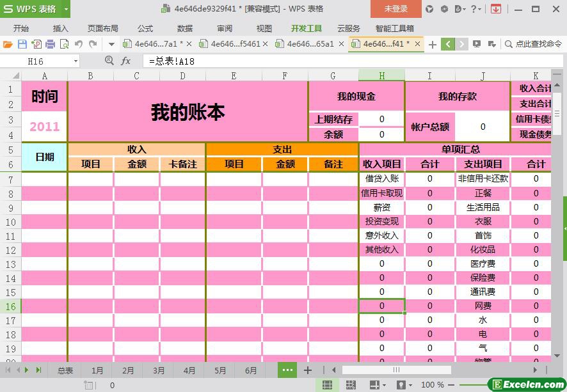Expand the quick access toolbar dropdown
The image size is (567, 392).
click(111, 44)
